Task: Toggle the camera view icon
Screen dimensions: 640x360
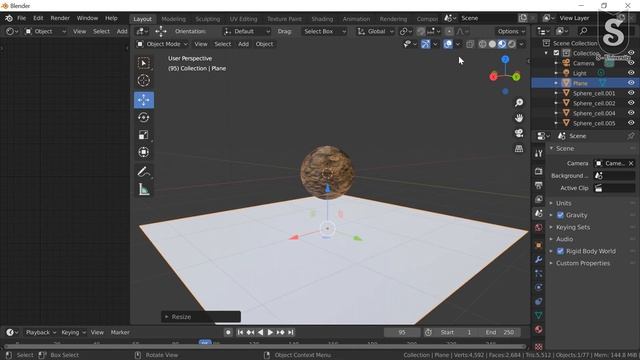Action: point(519,133)
